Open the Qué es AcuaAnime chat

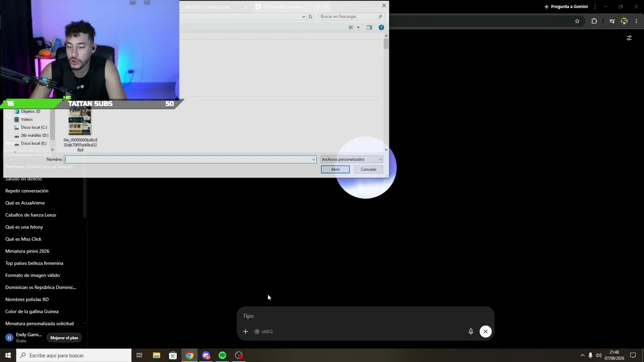25,203
